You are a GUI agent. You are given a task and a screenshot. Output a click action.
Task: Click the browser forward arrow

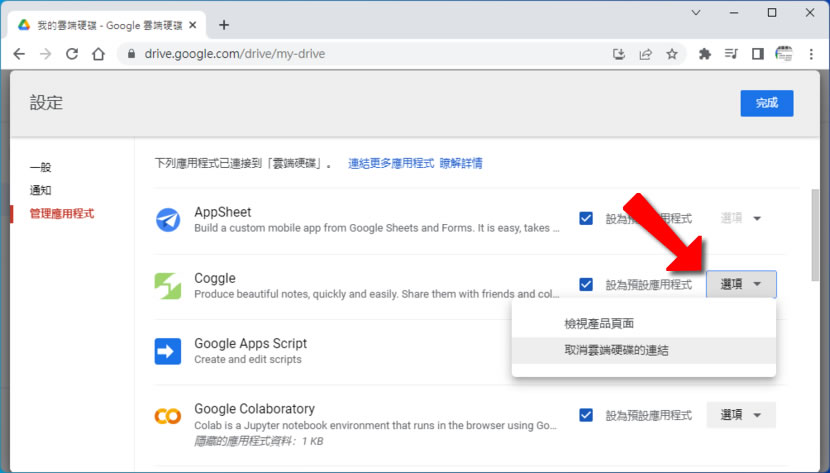pos(46,54)
